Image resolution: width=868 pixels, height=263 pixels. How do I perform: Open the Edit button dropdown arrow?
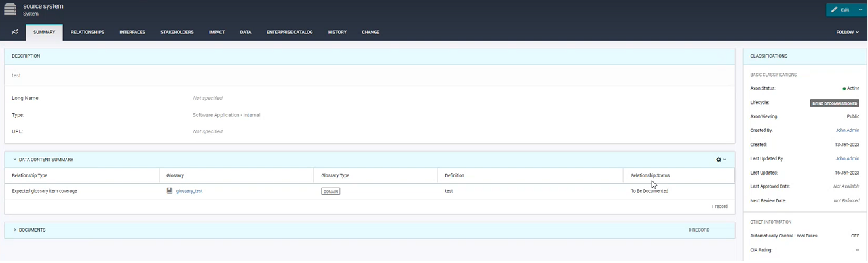861,10
